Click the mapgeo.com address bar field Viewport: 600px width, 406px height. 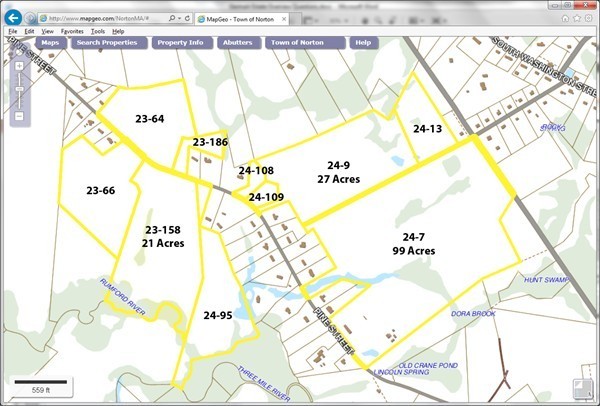pyautogui.click(x=115, y=18)
